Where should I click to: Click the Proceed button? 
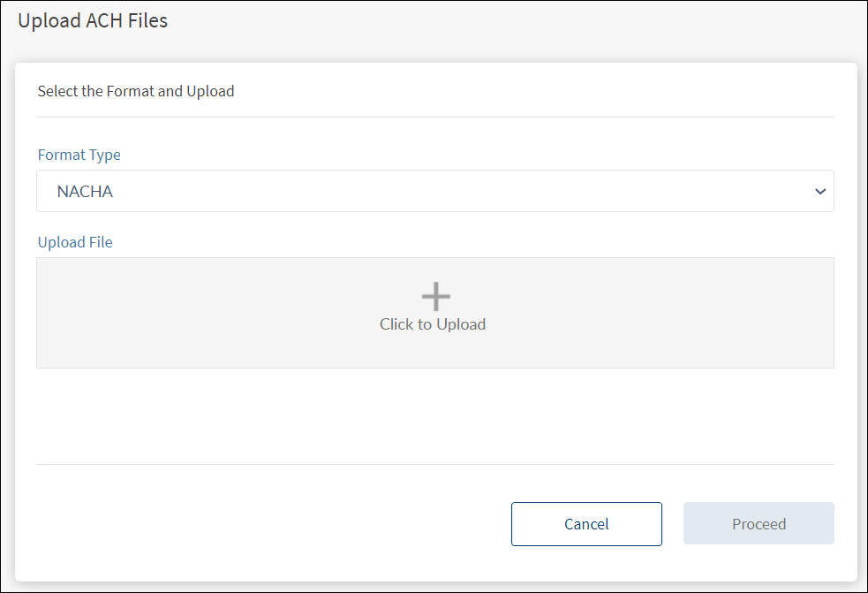[x=759, y=524]
